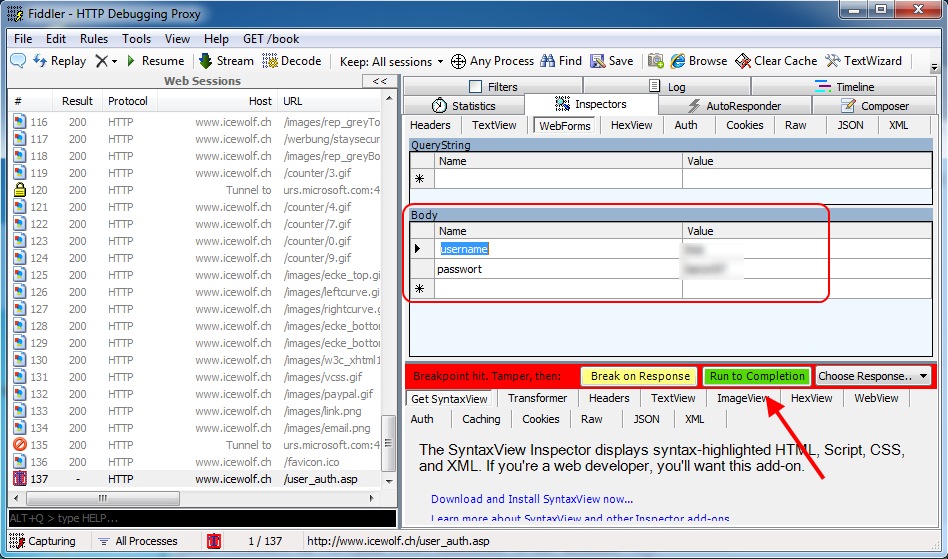948x559 pixels.
Task: Select session 135 aborted icon
Action: 19,445
